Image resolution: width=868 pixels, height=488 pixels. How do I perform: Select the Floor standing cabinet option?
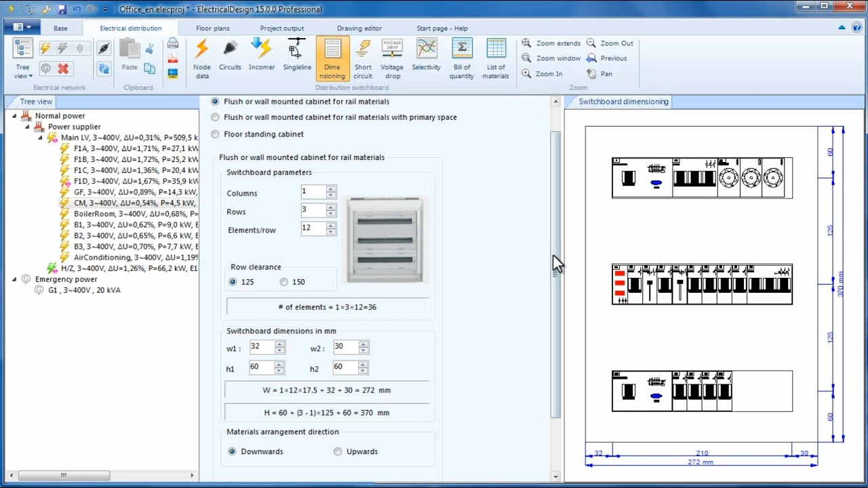[215, 133]
